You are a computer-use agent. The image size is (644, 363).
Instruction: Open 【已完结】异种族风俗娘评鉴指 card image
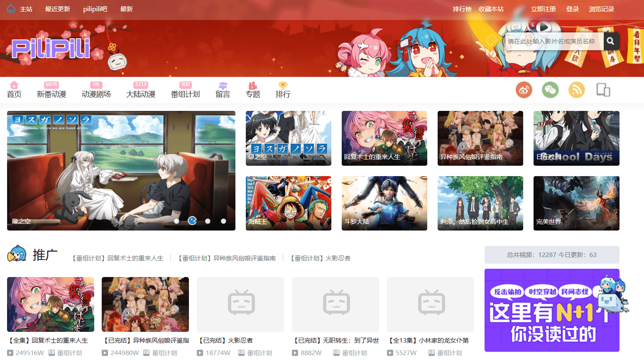coord(145,304)
